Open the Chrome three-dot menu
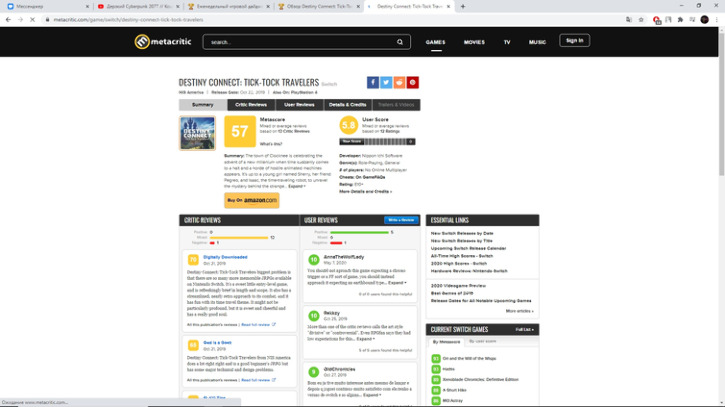This screenshot has width=725, height=407. point(717,19)
